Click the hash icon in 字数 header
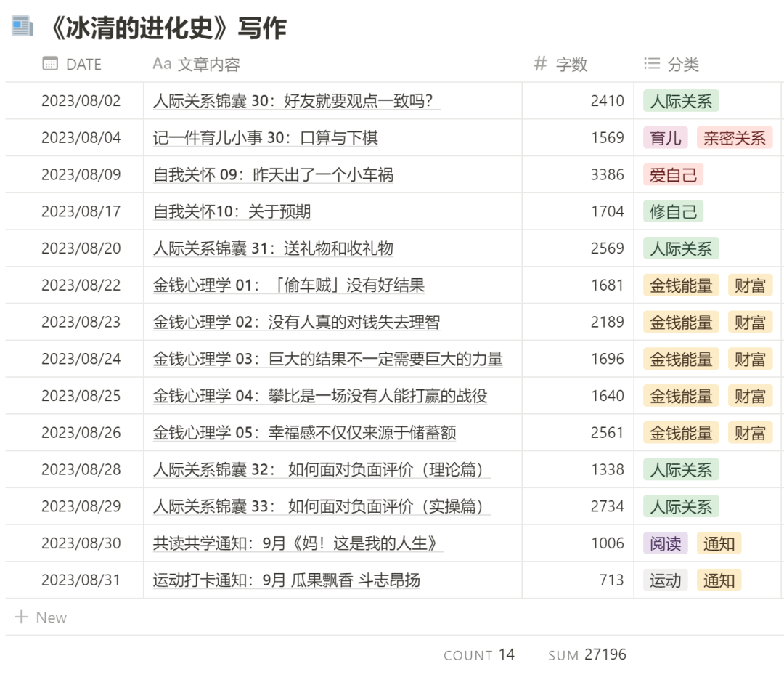The width and height of the screenshot is (784, 677). pyautogui.click(x=540, y=63)
